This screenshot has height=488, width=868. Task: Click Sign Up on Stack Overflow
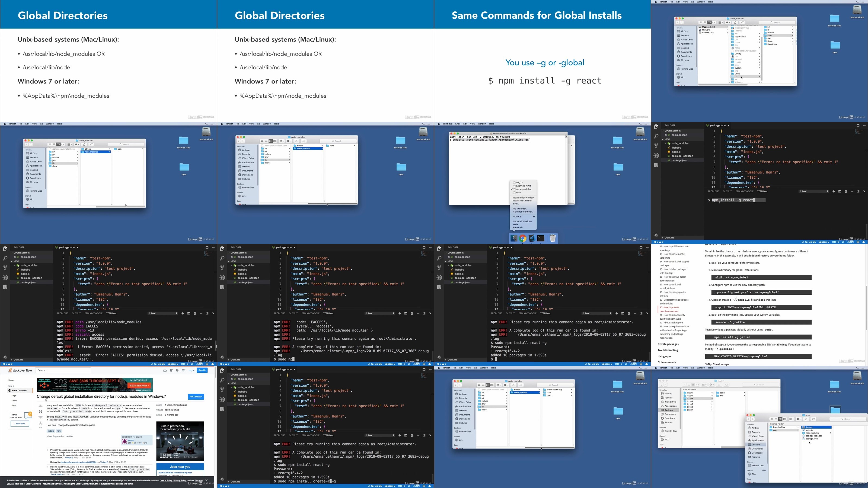[202, 370]
